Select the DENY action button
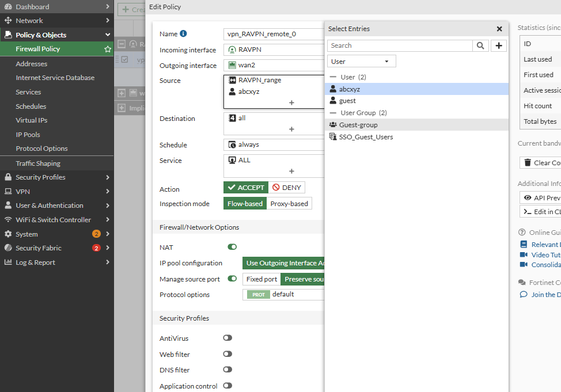The height and width of the screenshot is (392, 561). 287,188
